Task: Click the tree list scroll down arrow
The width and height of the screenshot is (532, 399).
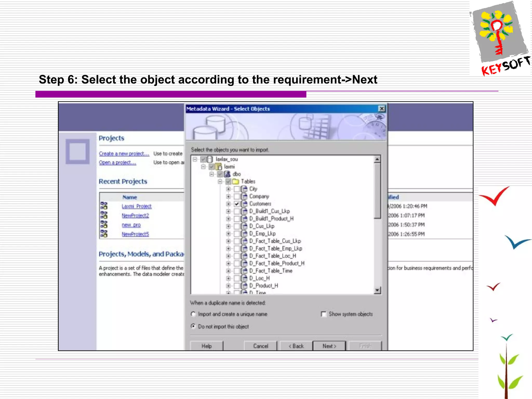Action: tap(377, 290)
